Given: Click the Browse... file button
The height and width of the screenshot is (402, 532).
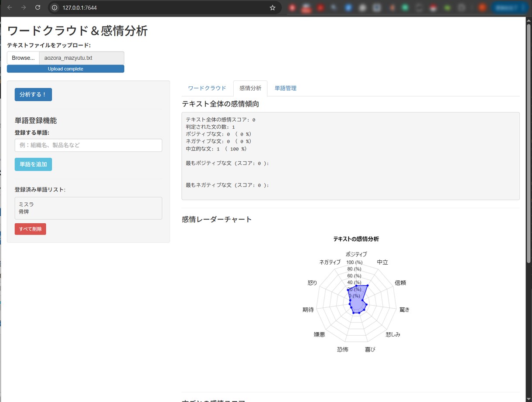Looking at the screenshot, I should coord(23,58).
